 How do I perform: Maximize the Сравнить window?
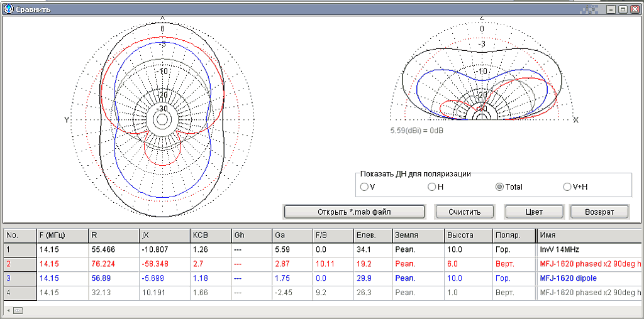pyautogui.click(x=623, y=9)
